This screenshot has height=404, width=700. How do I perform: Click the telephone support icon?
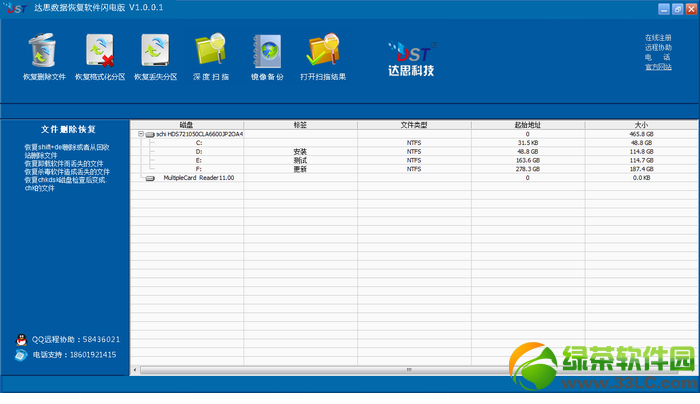pos(21,354)
